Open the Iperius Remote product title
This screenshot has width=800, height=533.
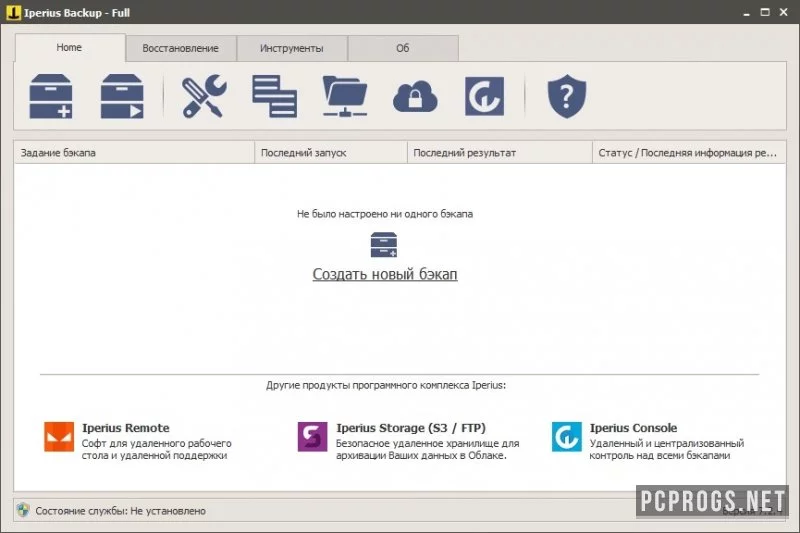(126, 428)
